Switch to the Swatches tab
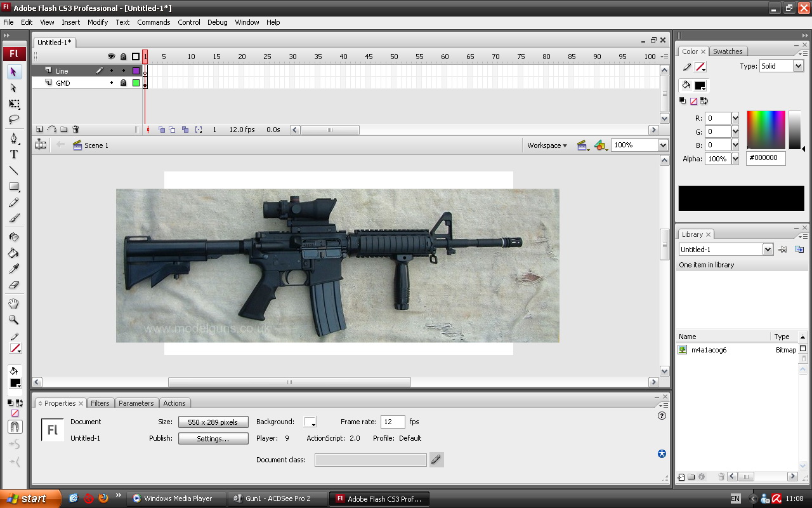 [728, 51]
